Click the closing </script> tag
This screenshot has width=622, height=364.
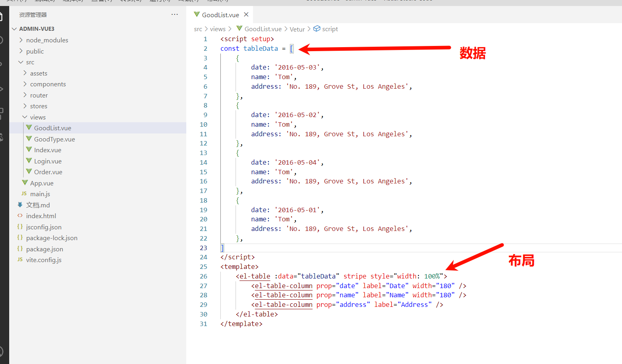237,257
